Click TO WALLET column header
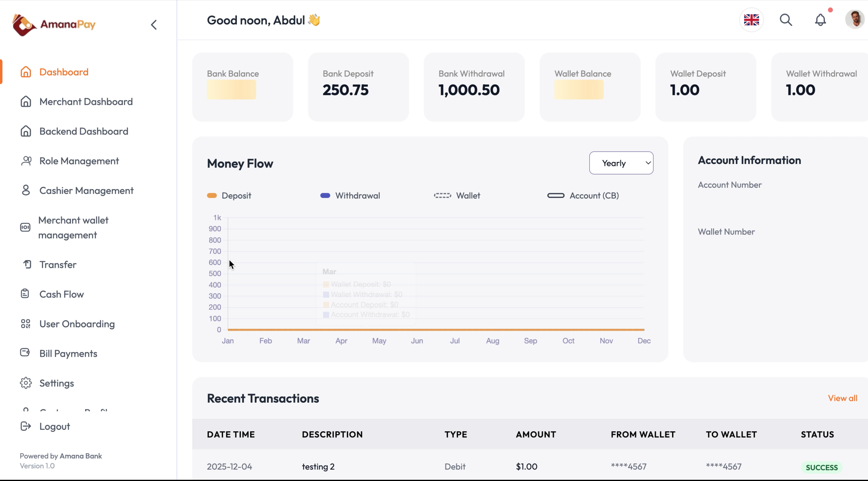The image size is (868, 481). (x=731, y=435)
